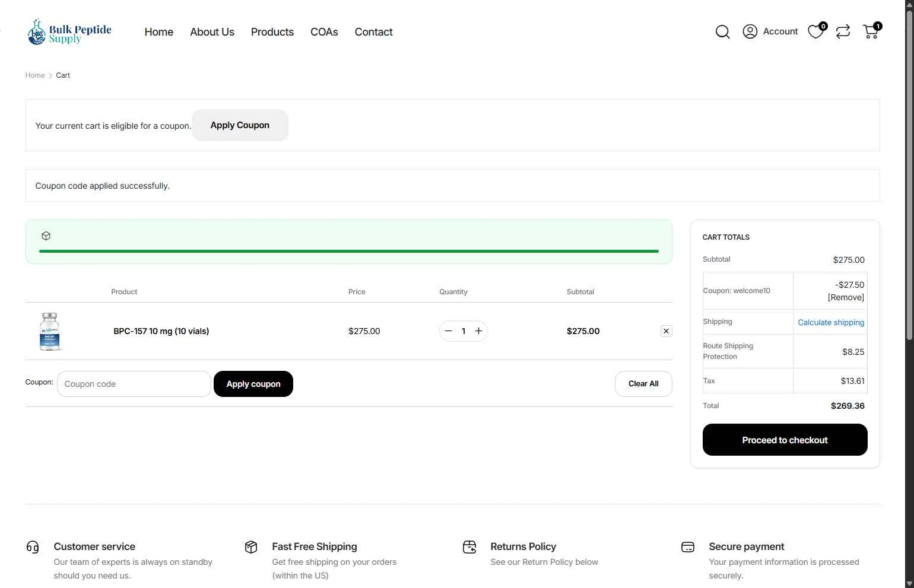The image size is (914, 588).
Task: Click the bold $275.00 line subtotal
Action: tap(583, 331)
